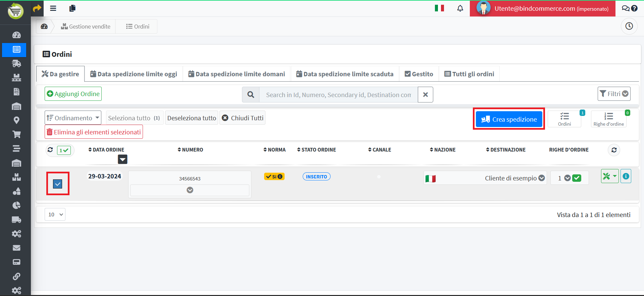Click the notification bell icon
The width and height of the screenshot is (644, 296).
tap(460, 8)
